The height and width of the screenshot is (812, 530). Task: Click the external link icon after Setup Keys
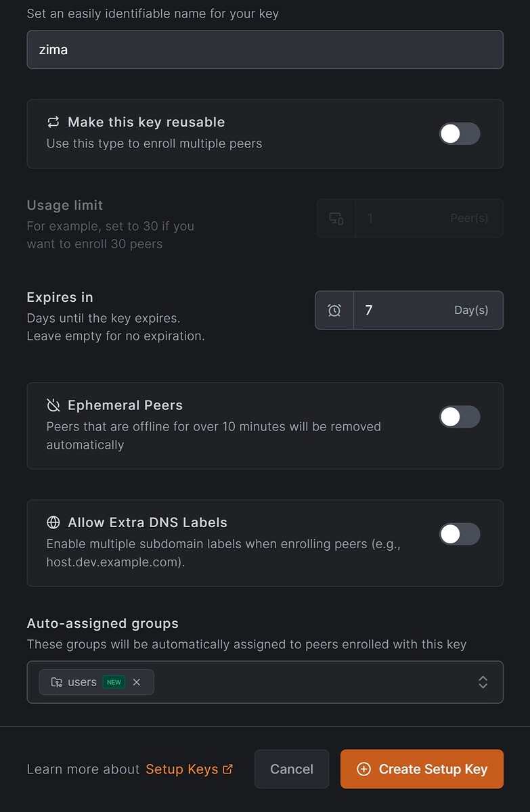225,768
